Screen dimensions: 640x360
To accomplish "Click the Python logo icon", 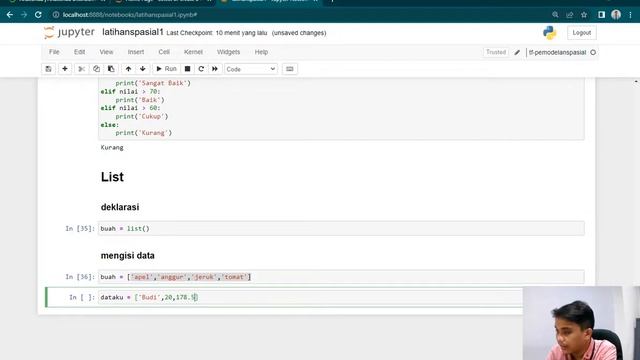I will point(549,33).
